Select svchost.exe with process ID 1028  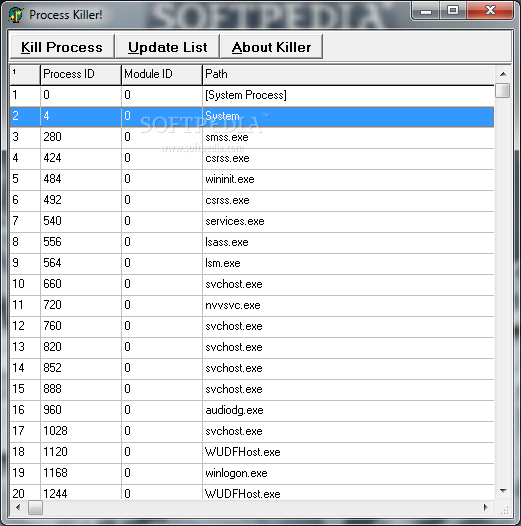(x=252, y=431)
